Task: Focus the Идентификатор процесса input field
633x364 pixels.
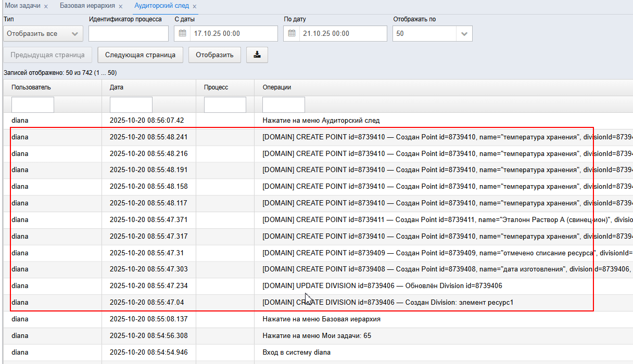Action: coord(129,33)
